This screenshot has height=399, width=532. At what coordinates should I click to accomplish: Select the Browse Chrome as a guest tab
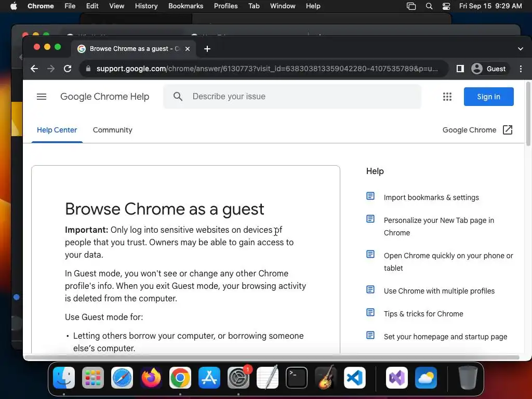133,49
